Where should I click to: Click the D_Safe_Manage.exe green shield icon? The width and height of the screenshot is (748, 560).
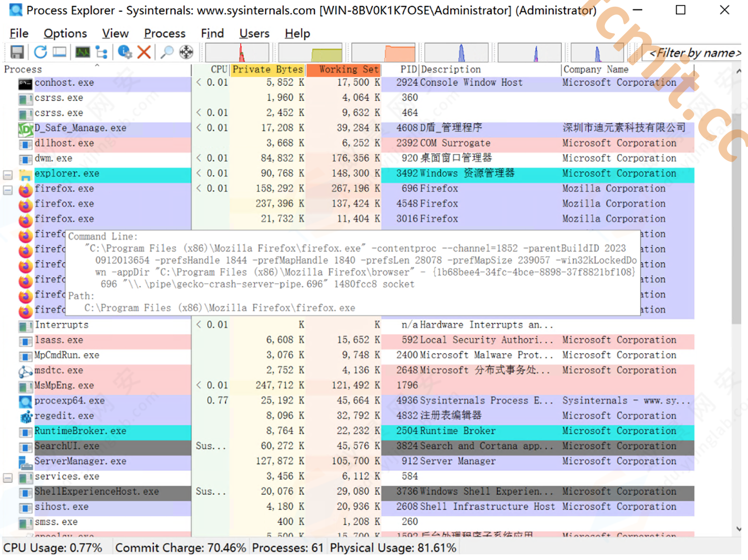point(25,129)
